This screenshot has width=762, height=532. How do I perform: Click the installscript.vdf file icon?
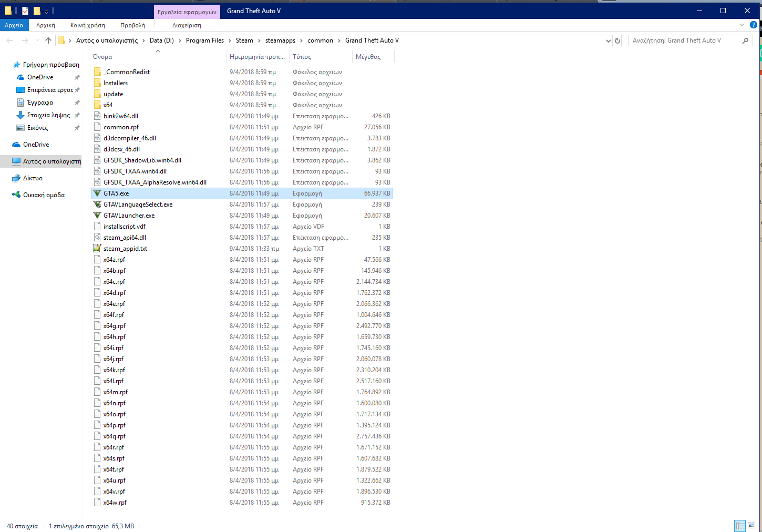[x=97, y=227]
